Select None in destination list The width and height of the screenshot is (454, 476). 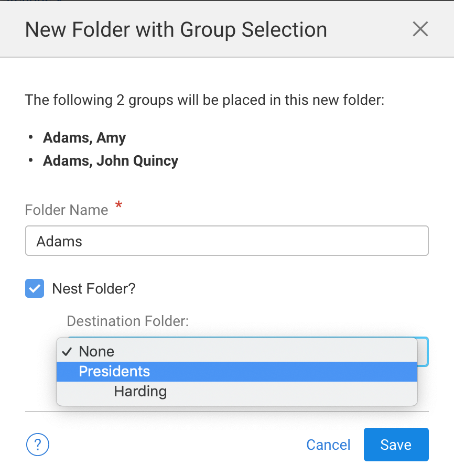(96, 351)
